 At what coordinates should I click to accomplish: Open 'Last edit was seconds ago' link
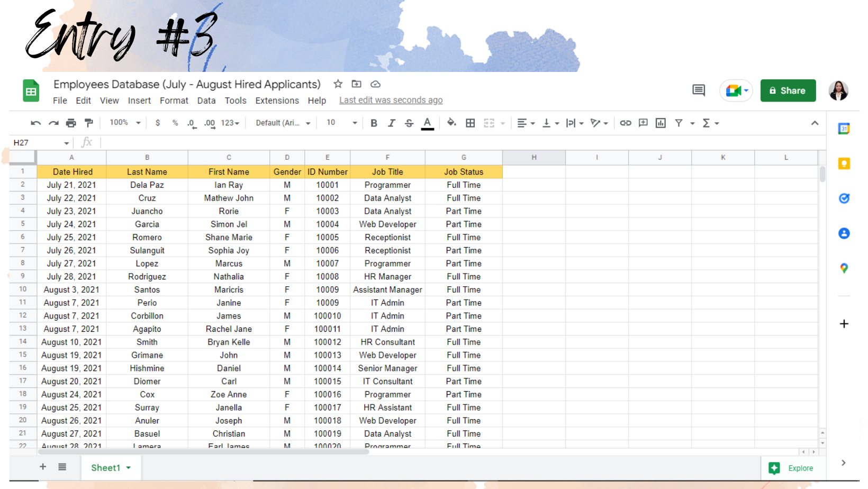(x=391, y=100)
